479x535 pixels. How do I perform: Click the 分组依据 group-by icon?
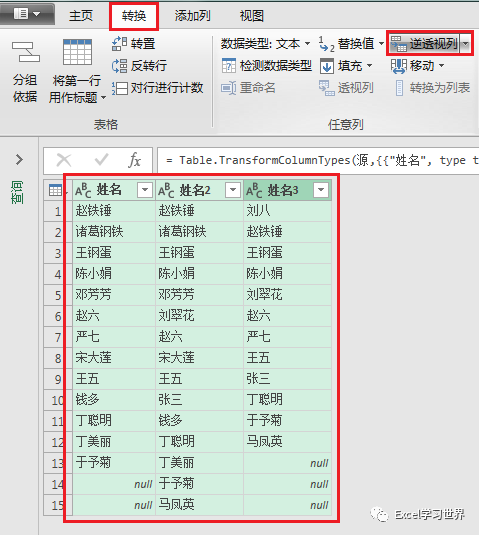click(25, 52)
